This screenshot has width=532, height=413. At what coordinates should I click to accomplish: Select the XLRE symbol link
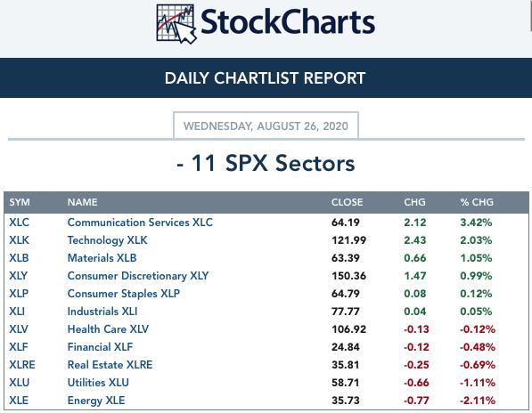coord(22,365)
